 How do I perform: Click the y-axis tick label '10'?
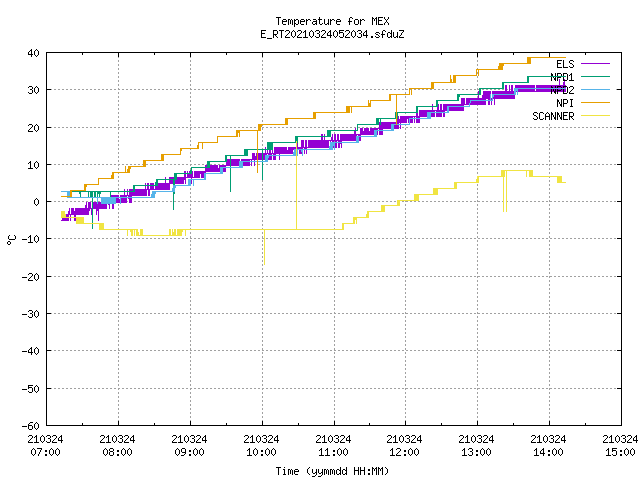coord(33,165)
